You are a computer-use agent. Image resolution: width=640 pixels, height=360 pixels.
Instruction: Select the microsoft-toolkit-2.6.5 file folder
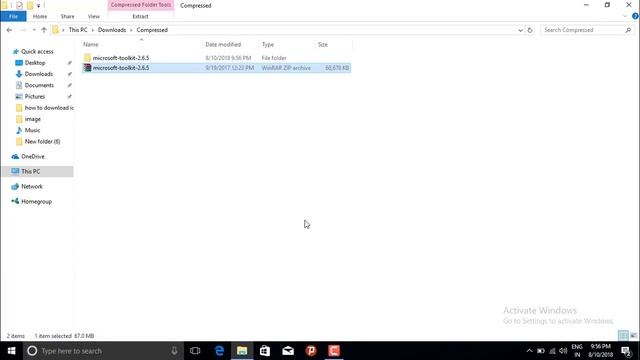pos(216,58)
